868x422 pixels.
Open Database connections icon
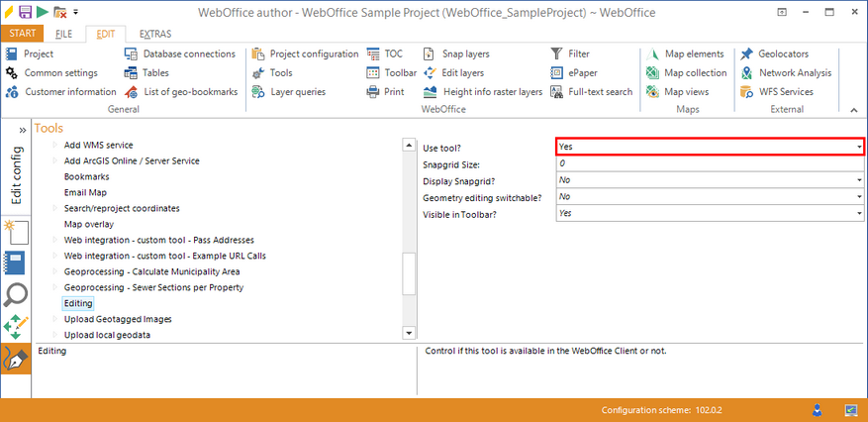point(131,53)
